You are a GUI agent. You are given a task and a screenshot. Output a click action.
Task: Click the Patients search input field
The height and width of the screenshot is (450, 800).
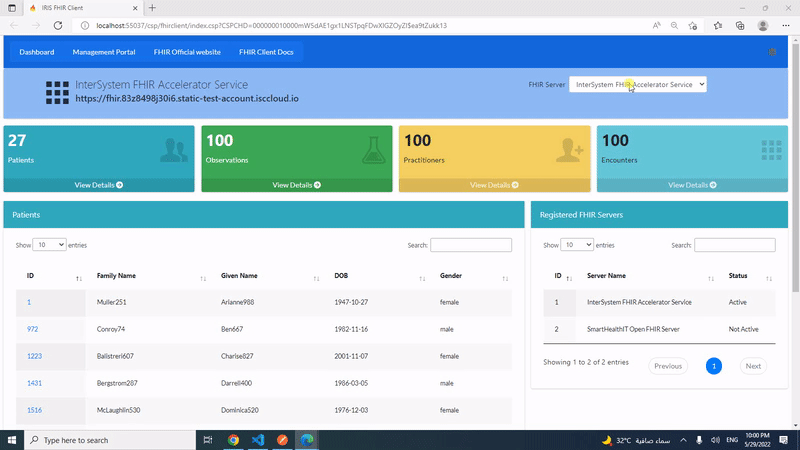[470, 244]
